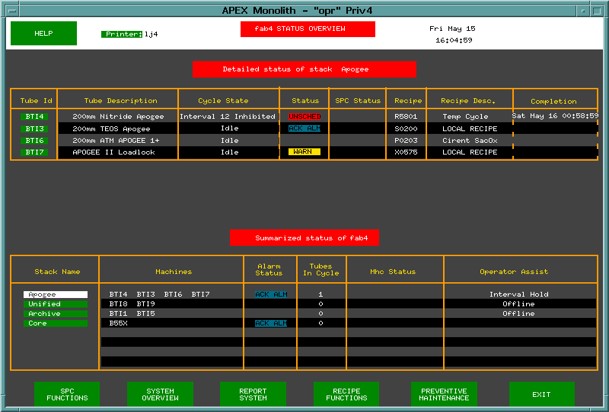Click ACK ALM alarm for Core stack
Viewport: 609px width, 412px height.
point(271,323)
